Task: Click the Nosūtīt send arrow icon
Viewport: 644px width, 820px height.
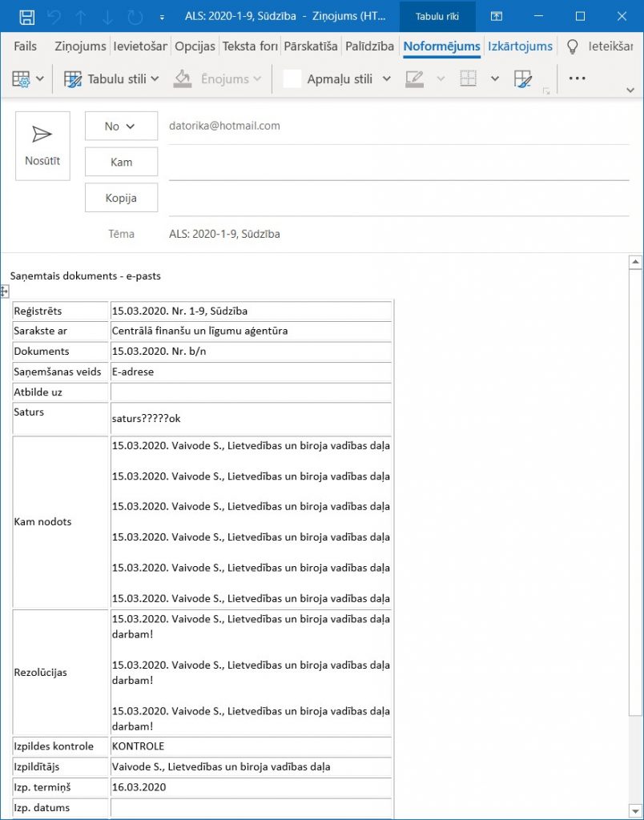Action: (x=42, y=135)
